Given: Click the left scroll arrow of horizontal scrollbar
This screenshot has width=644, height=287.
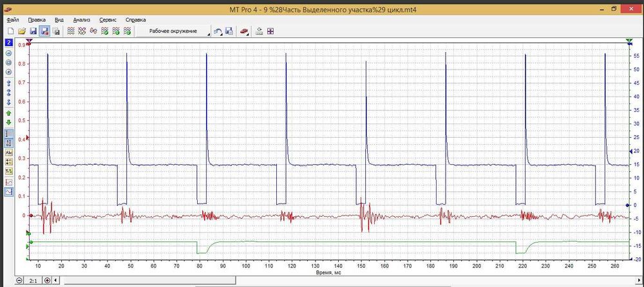Looking at the screenshot, I should [x=56, y=281].
